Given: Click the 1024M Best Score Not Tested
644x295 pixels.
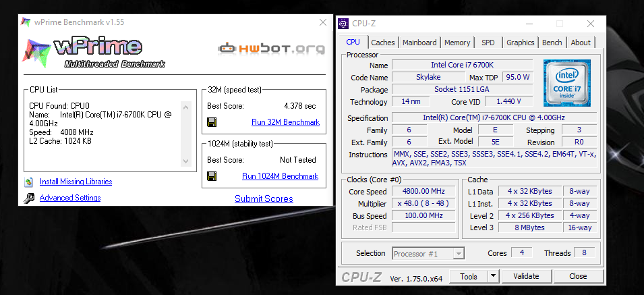Looking at the screenshot, I should pyautogui.click(x=298, y=160).
